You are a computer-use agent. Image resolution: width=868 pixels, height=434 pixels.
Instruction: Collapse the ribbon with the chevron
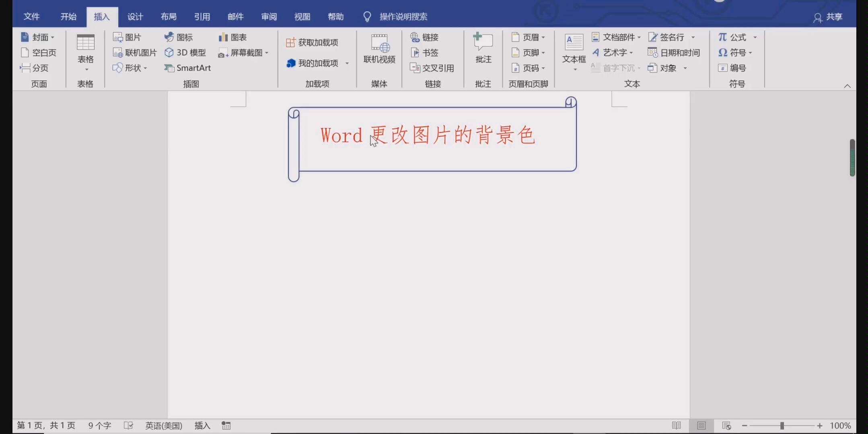848,85
